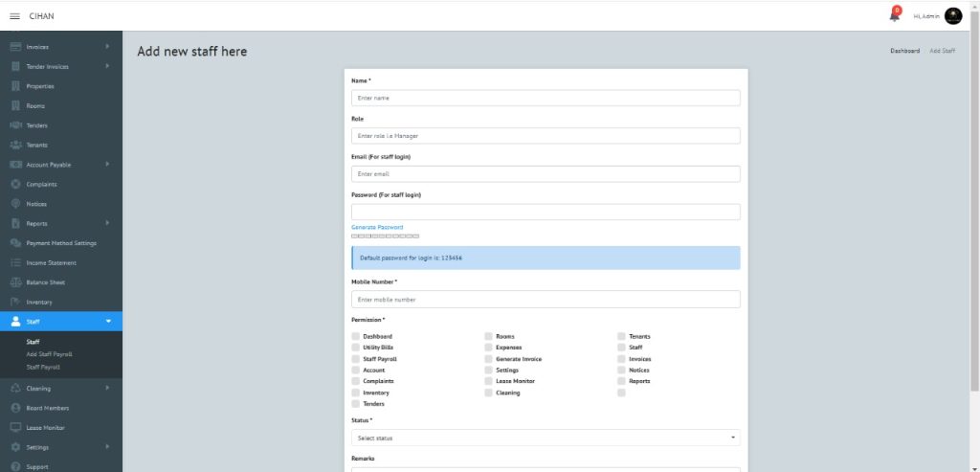Viewport: 980px width, 472px height.
Task: Click the Generate Password link
Action: coord(377,227)
